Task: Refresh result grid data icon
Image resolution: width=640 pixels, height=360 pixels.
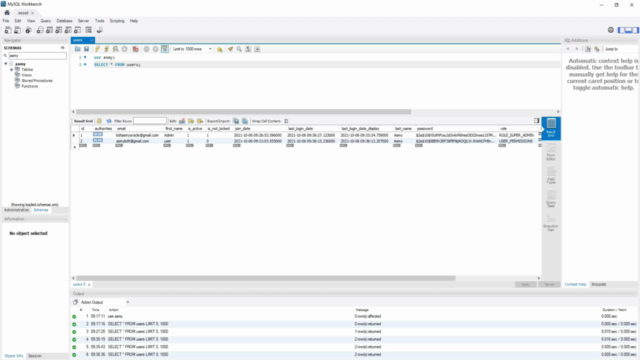Action: 109,121
